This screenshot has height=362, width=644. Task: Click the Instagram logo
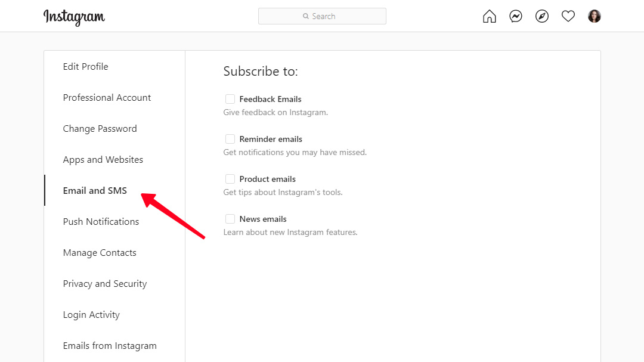pyautogui.click(x=75, y=17)
